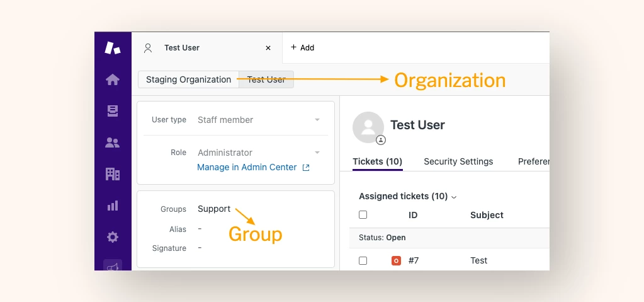Viewport: 644px width, 302px height.
Task: Open the Customers people icon
Action: tap(113, 142)
